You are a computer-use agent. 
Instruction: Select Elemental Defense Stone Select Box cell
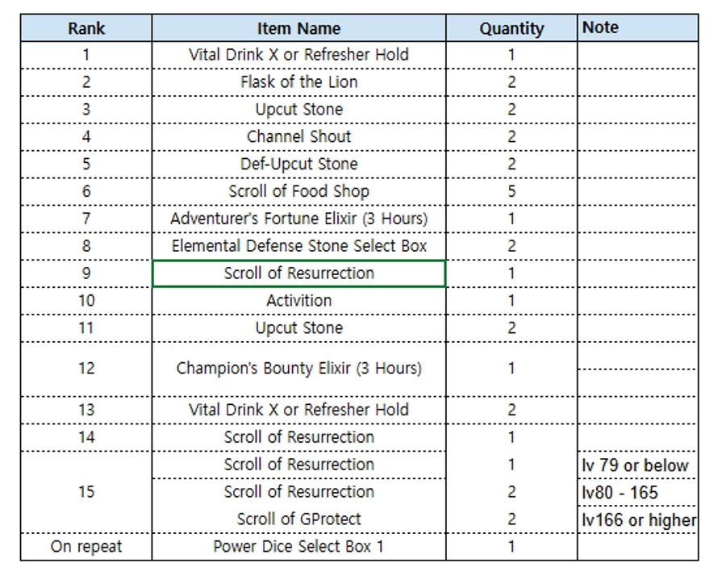pyautogui.click(x=298, y=246)
